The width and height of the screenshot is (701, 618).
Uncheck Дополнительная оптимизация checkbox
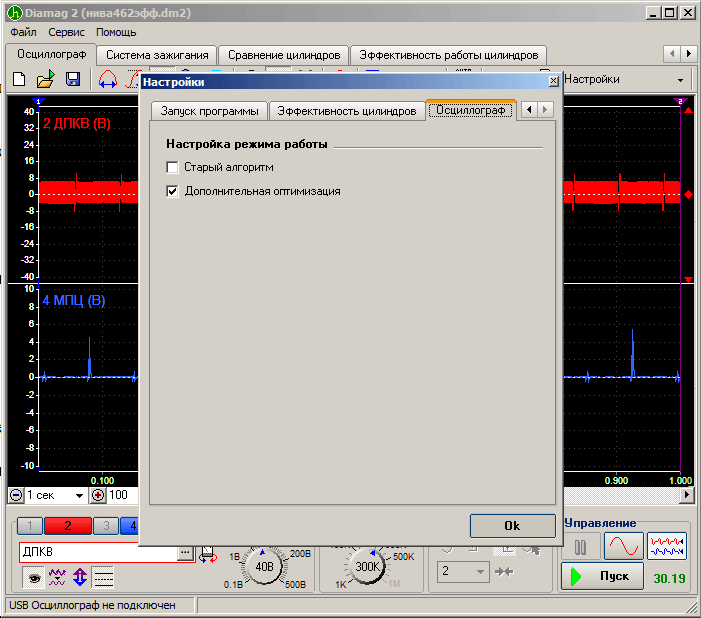[x=172, y=191]
